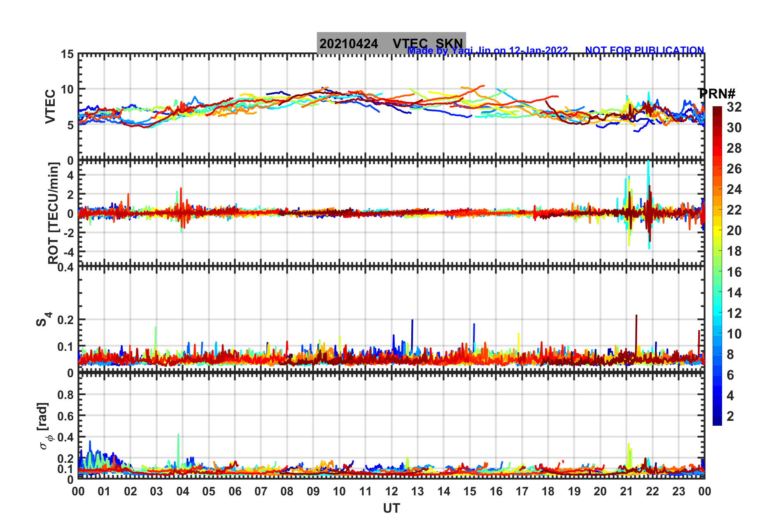Viewport: 783px width, 532px height.
Task: Click the σφ [rad] y-axis label
Action: click(x=44, y=426)
